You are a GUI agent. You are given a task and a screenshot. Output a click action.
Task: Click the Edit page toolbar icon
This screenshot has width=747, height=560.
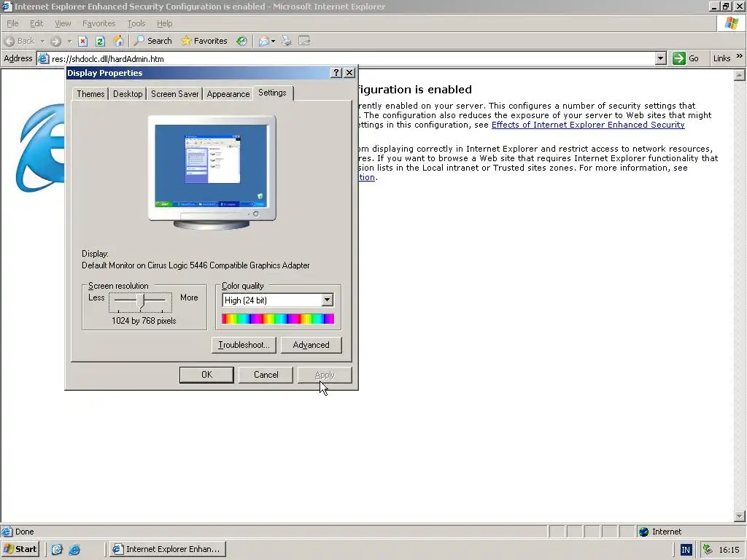point(304,41)
